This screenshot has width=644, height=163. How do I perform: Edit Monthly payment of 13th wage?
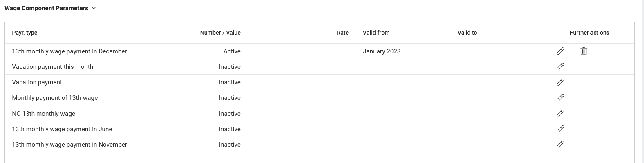560,98
